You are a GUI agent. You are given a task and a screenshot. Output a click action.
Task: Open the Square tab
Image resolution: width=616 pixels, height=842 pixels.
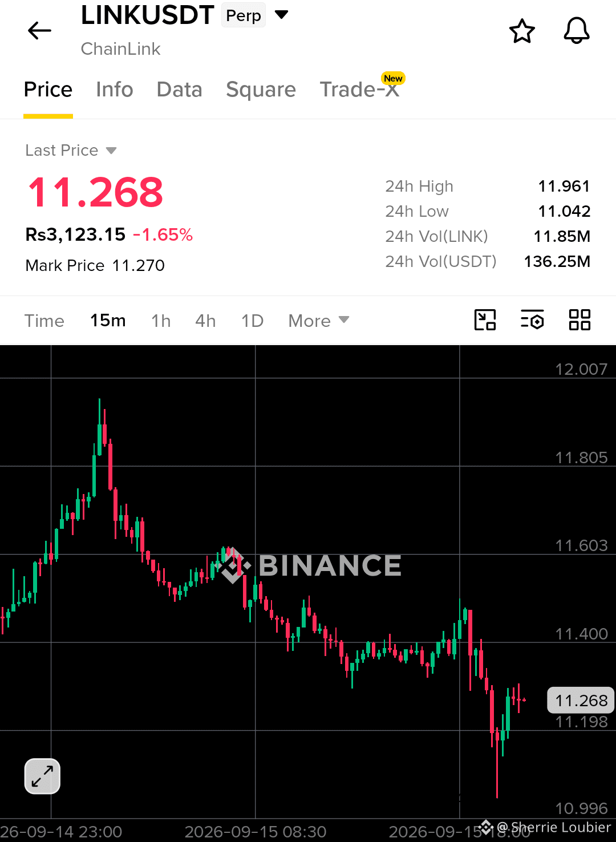pos(261,90)
